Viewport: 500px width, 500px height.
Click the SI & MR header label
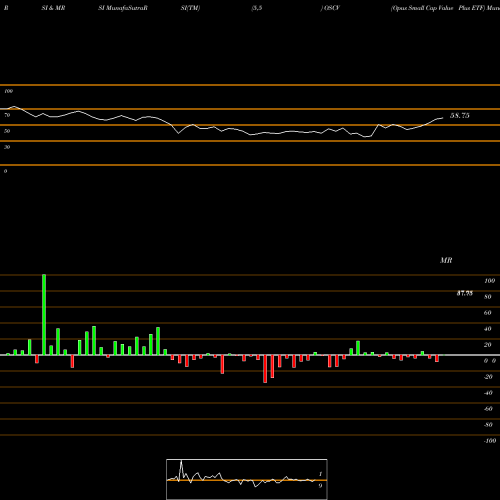53,8
